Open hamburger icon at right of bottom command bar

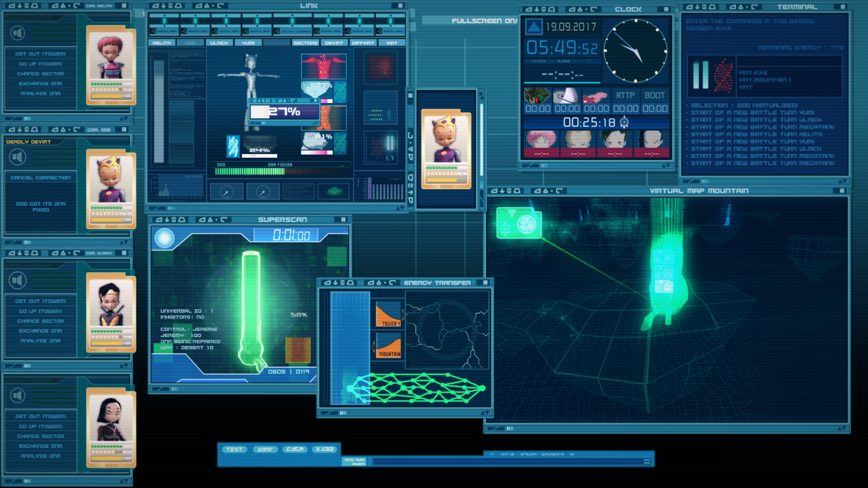click(647, 462)
